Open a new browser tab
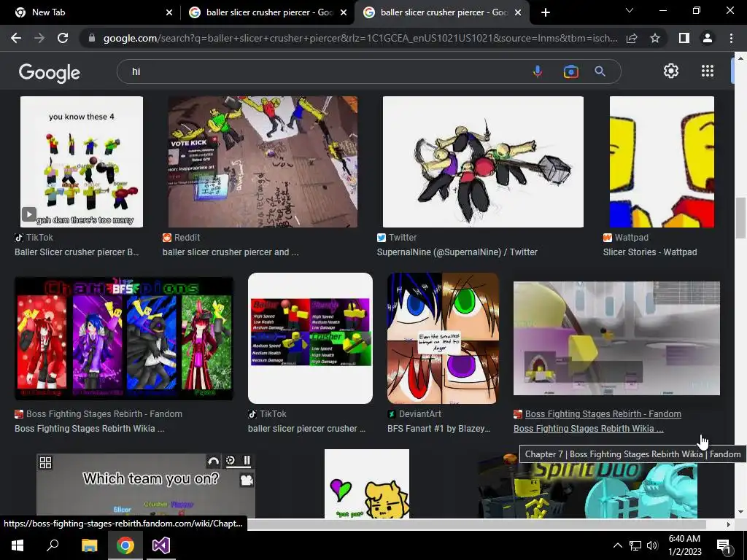The height and width of the screenshot is (560, 747). pos(546,12)
